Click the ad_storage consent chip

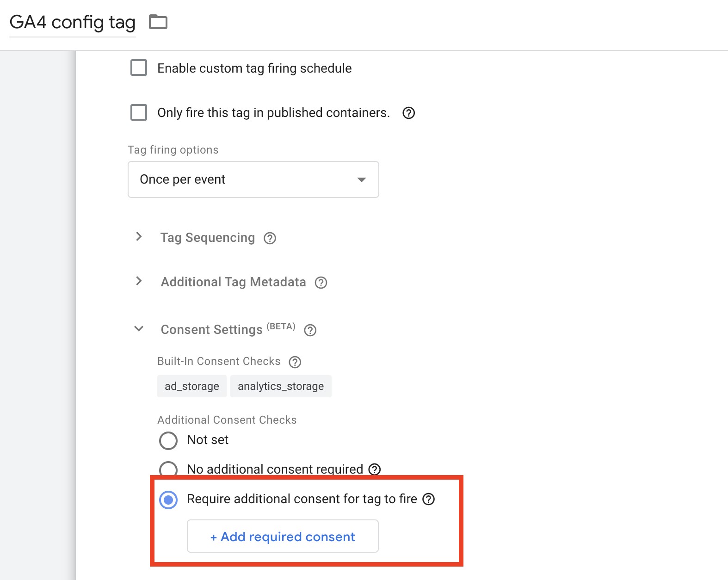[192, 386]
